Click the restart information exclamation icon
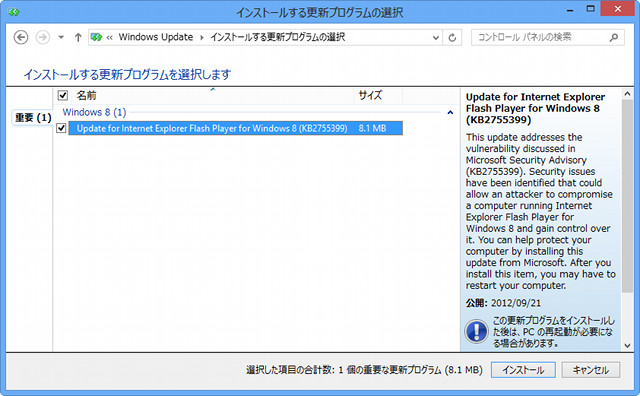 click(x=476, y=331)
